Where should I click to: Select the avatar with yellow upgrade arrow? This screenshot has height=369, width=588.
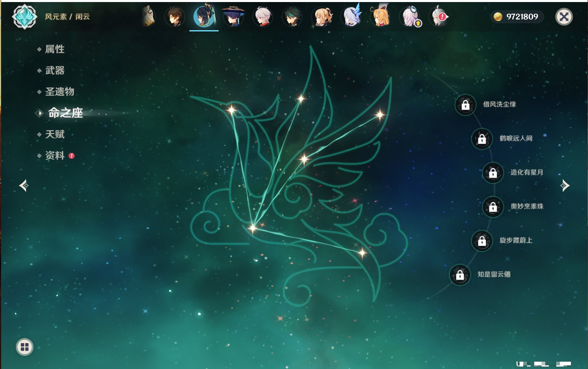pos(410,17)
